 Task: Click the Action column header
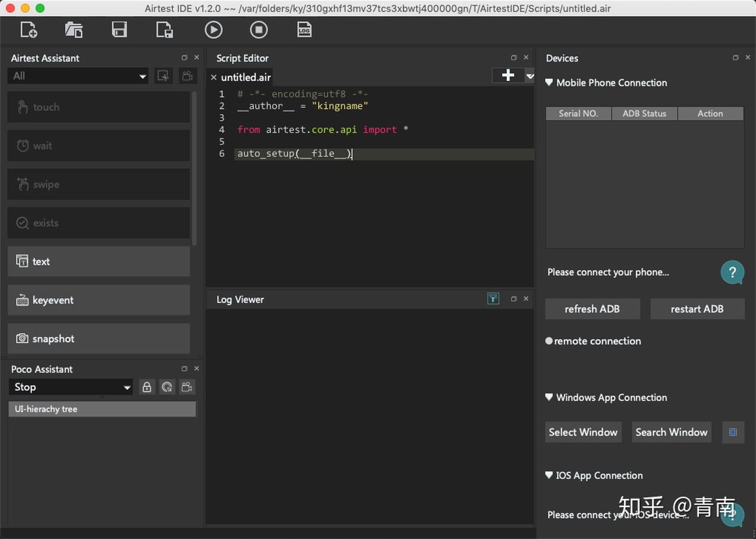710,113
